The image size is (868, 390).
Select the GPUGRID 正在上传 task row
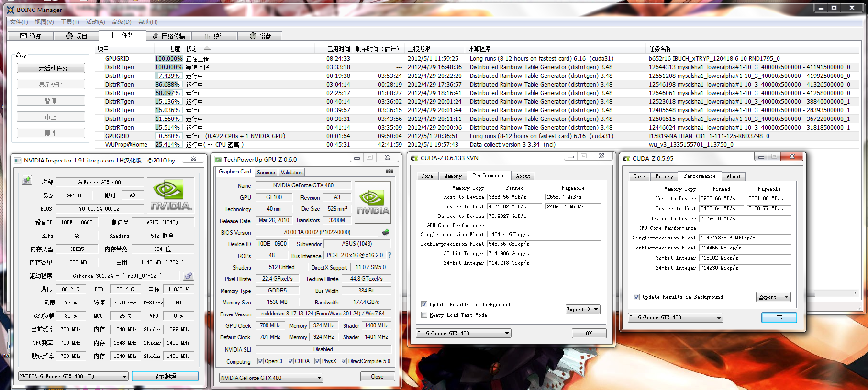pos(477,59)
